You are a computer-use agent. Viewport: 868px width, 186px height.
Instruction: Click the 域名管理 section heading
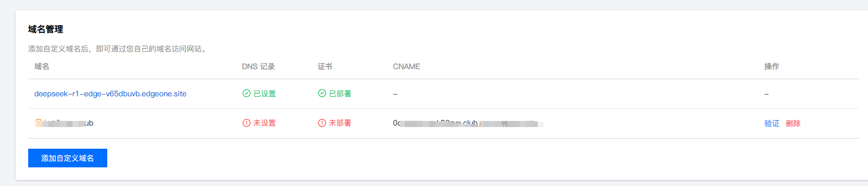pos(45,29)
